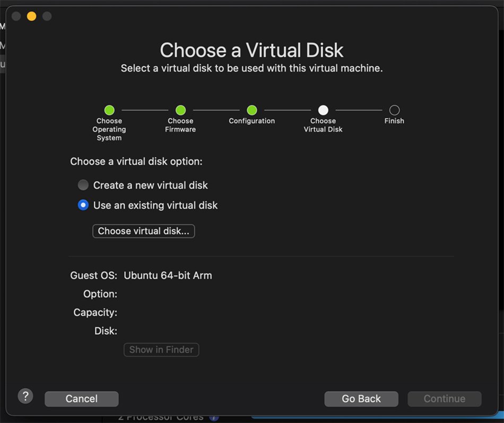Viewport: 504px width, 423px height.
Task: Click the Choose Firmware step circle
Action: [x=180, y=110]
